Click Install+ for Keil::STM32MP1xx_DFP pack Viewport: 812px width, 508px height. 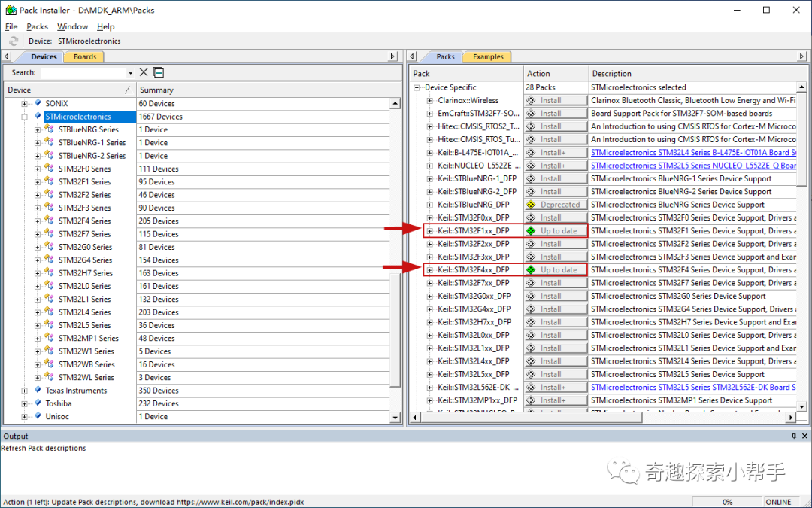click(x=556, y=400)
